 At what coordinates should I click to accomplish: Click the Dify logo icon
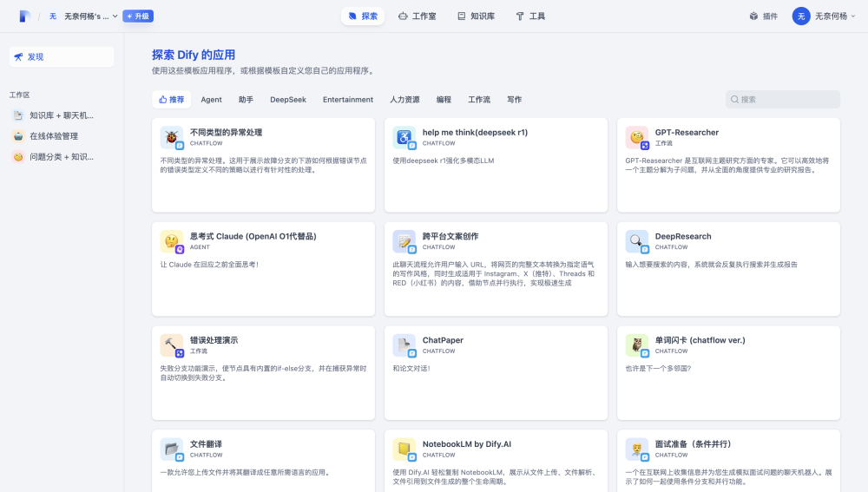tap(24, 16)
